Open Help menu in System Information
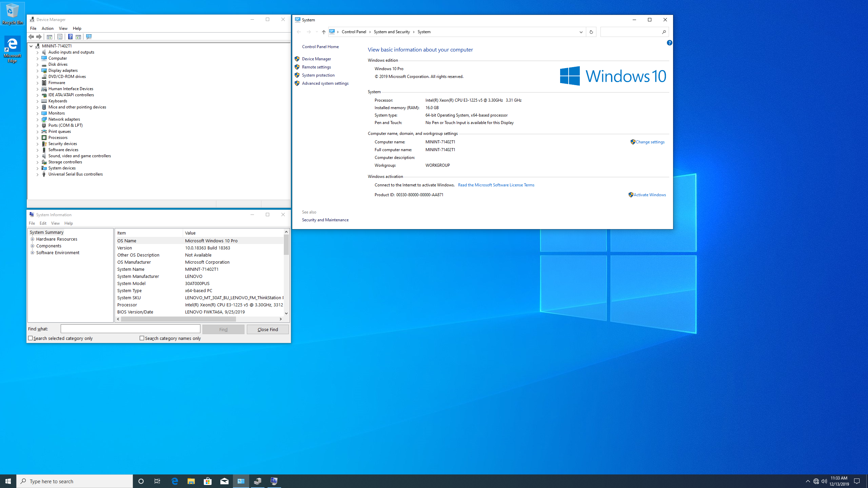The height and width of the screenshot is (488, 868). coord(68,223)
